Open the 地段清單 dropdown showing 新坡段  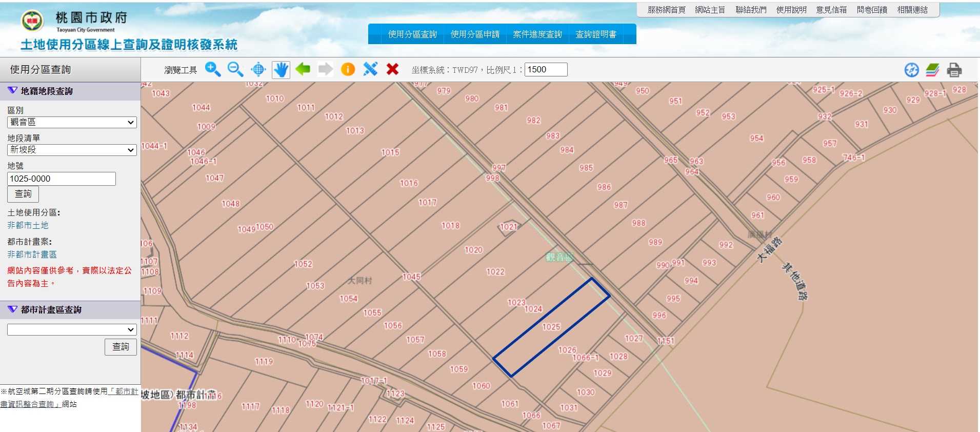click(x=72, y=150)
